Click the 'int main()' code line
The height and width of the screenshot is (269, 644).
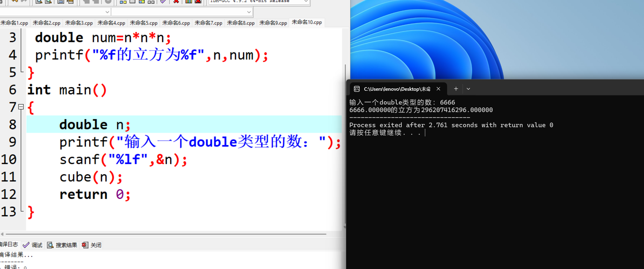[67, 90]
